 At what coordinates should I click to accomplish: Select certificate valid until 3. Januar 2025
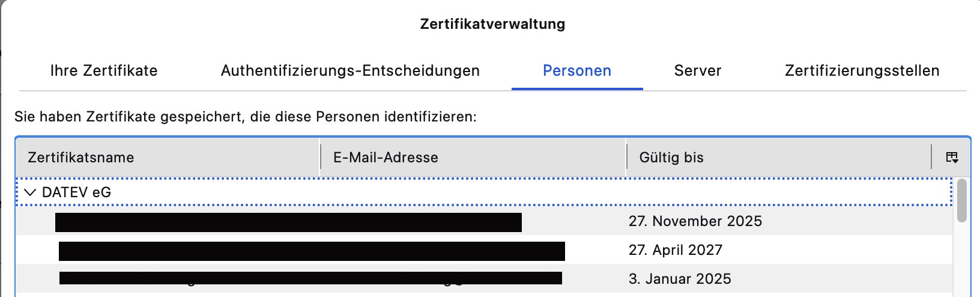679,279
